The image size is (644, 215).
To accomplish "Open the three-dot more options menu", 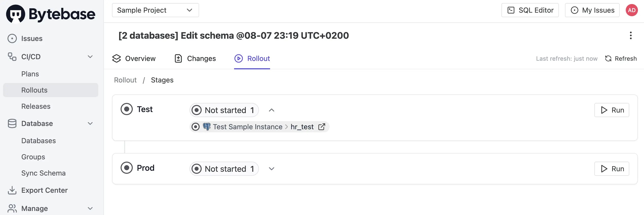I will point(631,35).
